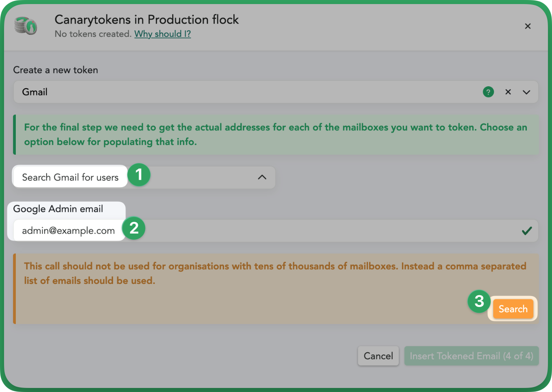The image size is (552, 392).
Task: Close the Canarytokens dialog with the X
Action: click(528, 26)
